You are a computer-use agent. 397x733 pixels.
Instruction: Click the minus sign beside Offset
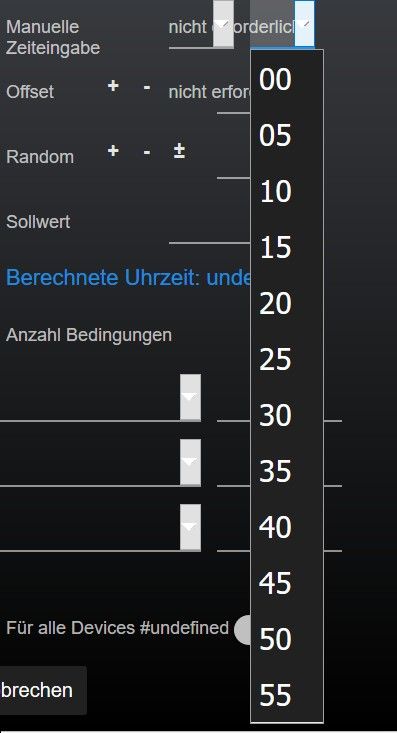(147, 86)
